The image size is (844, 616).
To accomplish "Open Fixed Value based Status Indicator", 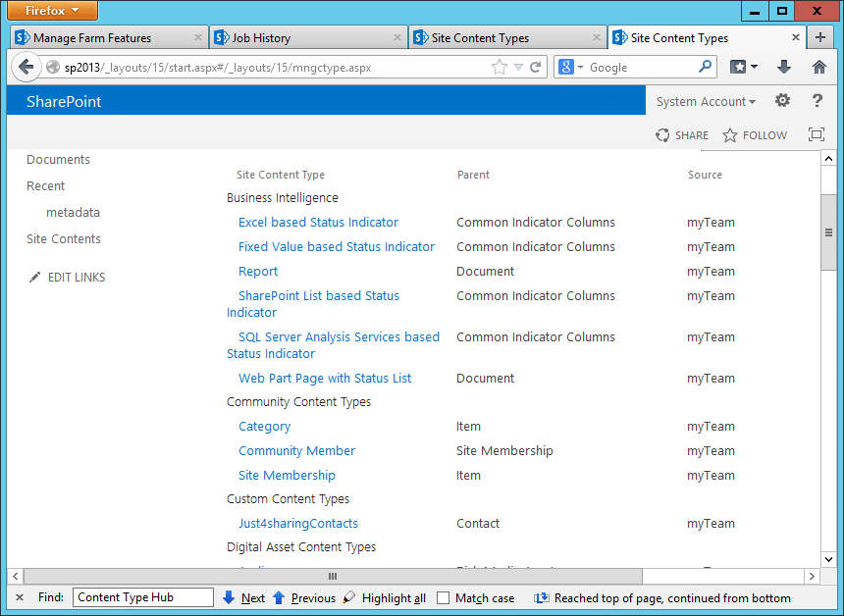I will point(337,247).
